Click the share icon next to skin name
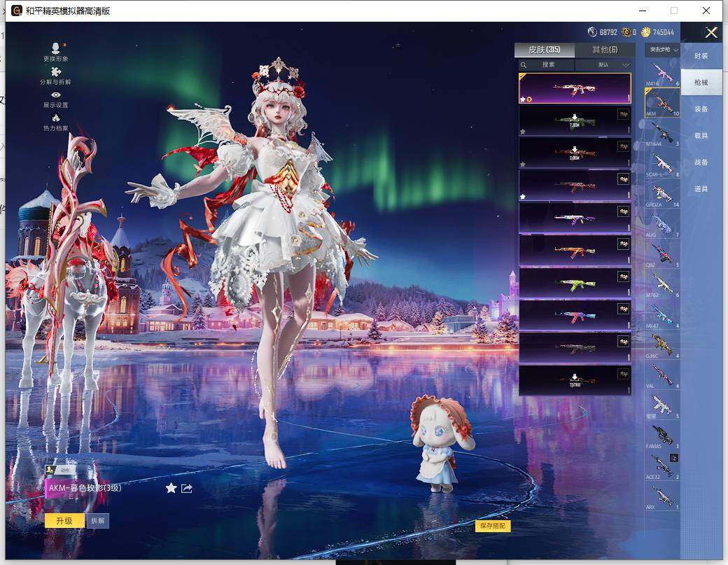 [187, 489]
